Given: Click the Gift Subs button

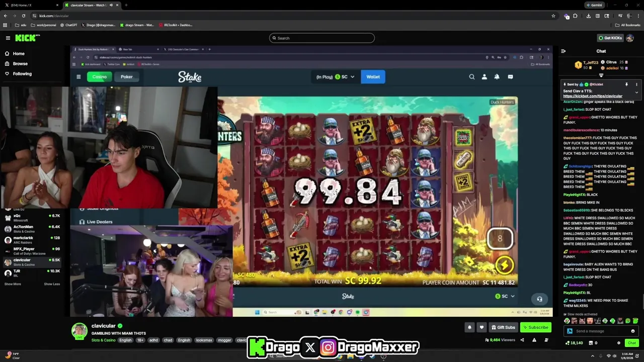Looking at the screenshot, I should [x=503, y=327].
